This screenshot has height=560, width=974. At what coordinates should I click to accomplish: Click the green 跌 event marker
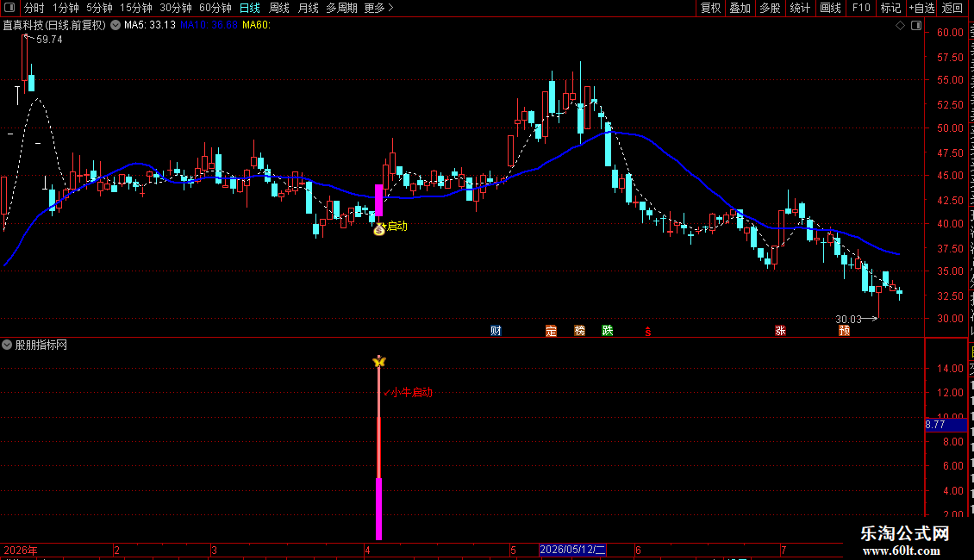click(608, 330)
